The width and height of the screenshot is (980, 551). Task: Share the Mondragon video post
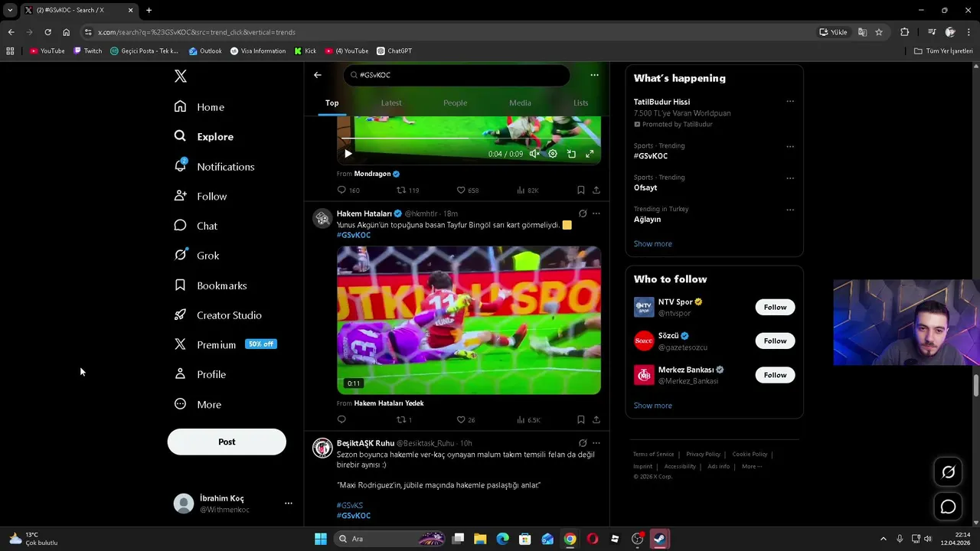click(596, 190)
